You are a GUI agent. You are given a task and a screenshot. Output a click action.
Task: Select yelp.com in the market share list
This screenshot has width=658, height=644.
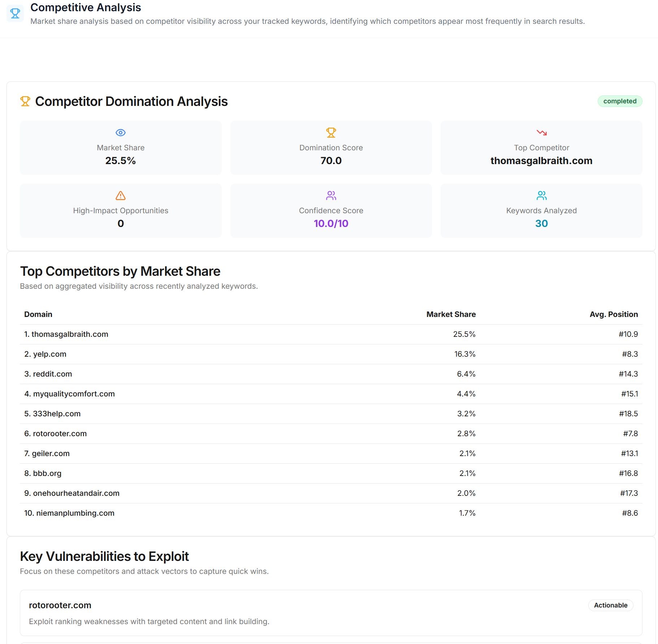pos(49,354)
